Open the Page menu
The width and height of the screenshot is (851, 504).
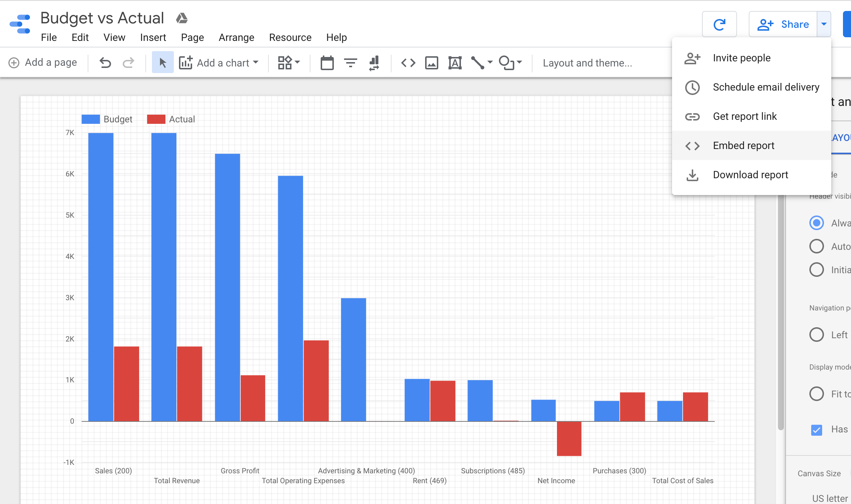(x=192, y=38)
